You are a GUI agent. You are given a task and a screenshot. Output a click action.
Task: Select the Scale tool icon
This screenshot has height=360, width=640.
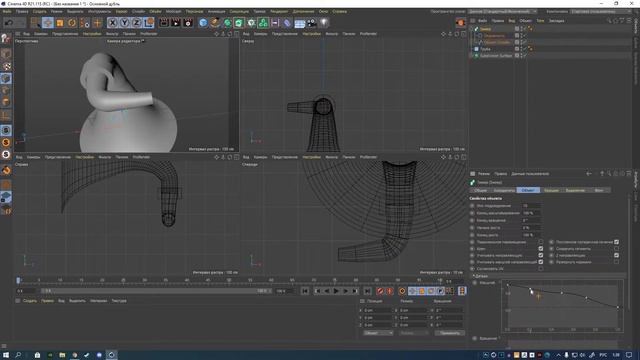pyautogui.click(x=60, y=23)
